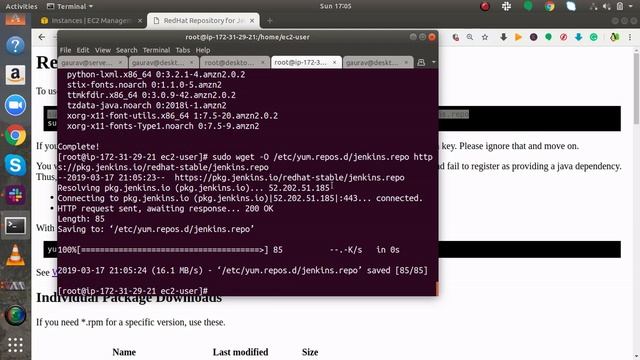Image resolution: width=640 pixels, height=360 pixels.
Task: Expand the system menu arrow
Action: coord(632,7)
